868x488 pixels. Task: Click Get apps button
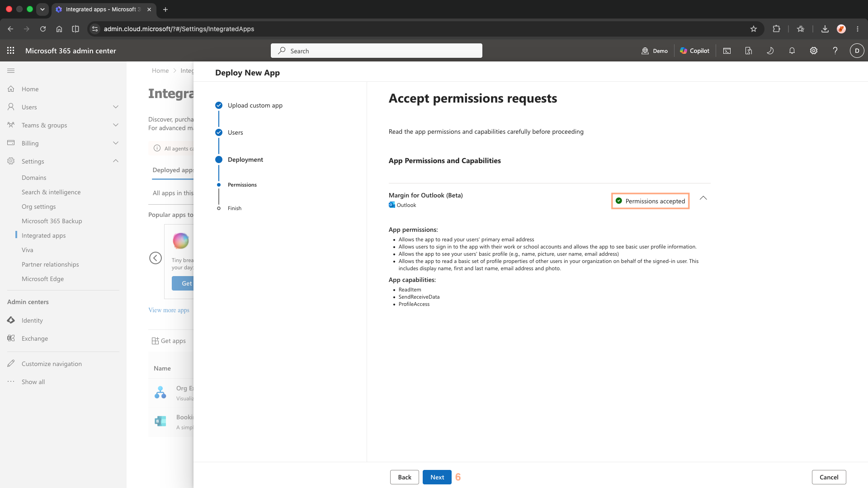(x=169, y=341)
